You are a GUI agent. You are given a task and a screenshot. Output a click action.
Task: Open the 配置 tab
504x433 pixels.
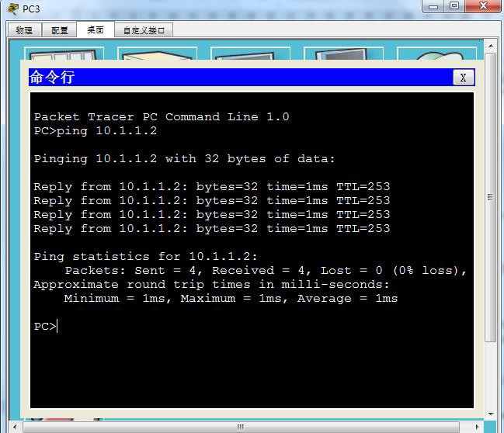tap(60, 30)
